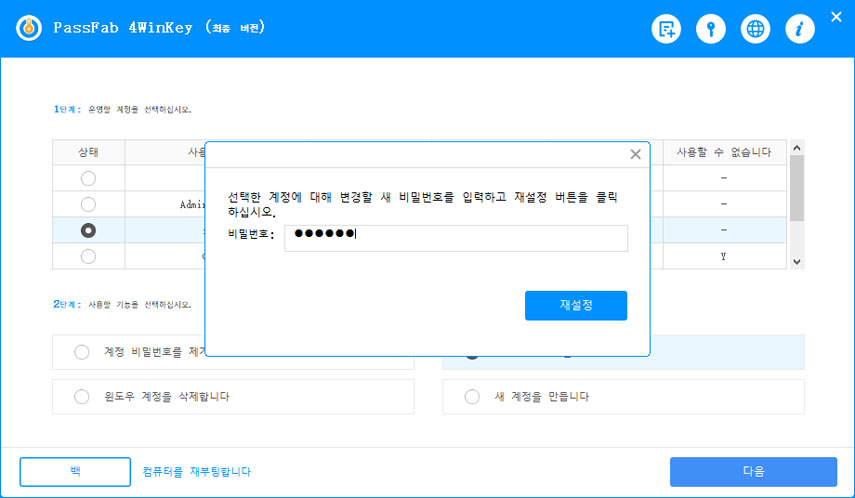Choose 계정 비밀번호를 제거 option

click(x=82, y=352)
